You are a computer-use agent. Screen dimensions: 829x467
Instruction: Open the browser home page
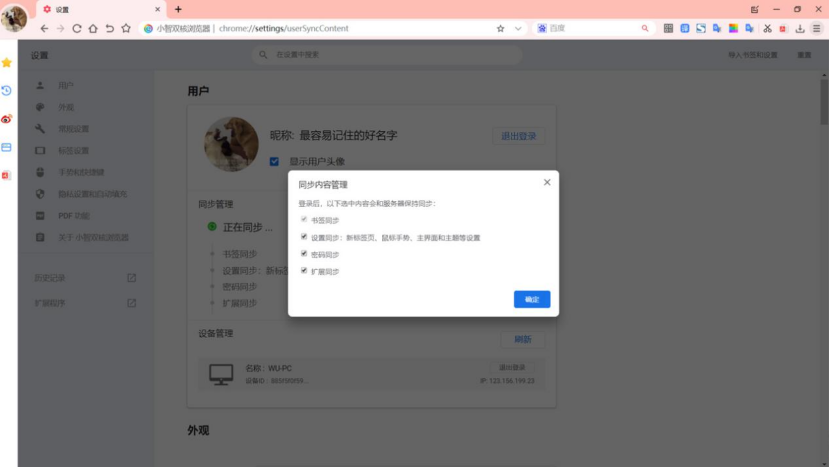pyautogui.click(x=93, y=29)
